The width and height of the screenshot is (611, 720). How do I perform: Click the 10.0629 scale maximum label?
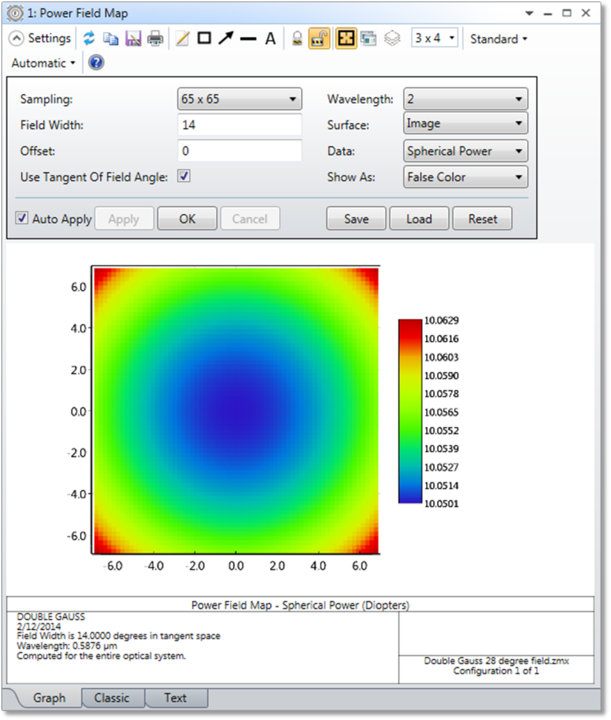point(441,321)
